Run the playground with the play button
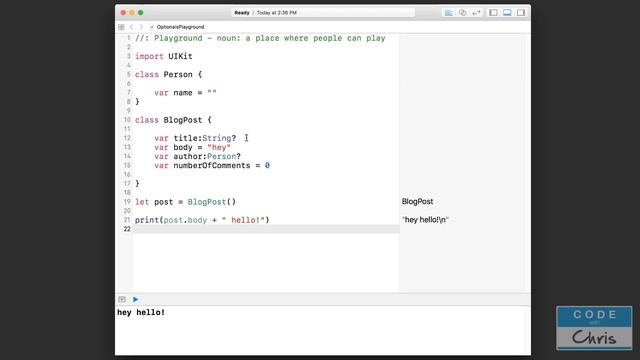640x360 pixels. pyautogui.click(x=136, y=299)
